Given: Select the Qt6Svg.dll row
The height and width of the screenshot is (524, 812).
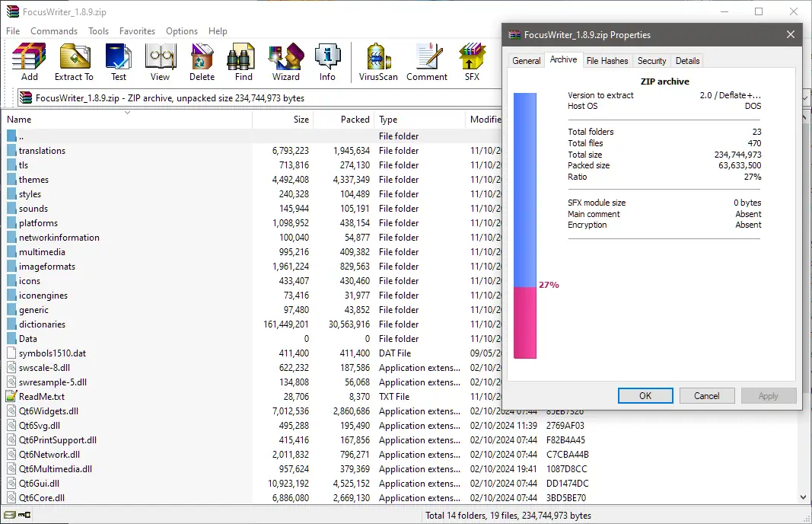Looking at the screenshot, I should [x=298, y=426].
